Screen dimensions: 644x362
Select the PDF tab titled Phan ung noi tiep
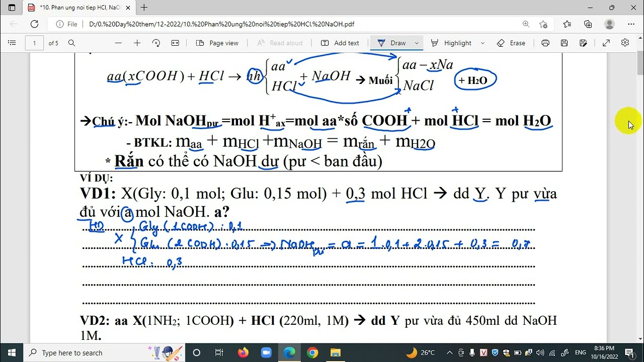coord(78,8)
